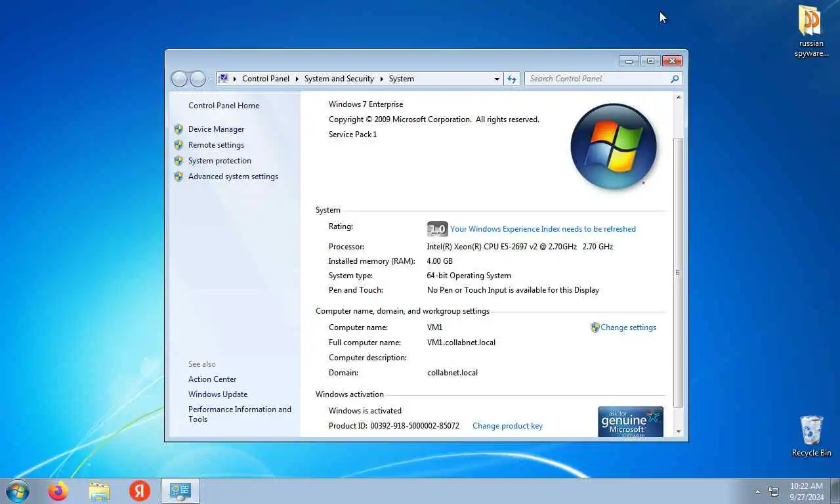The height and width of the screenshot is (504, 840).
Task: Open recent pages dropdown beside Forward button
Action: click(211, 79)
